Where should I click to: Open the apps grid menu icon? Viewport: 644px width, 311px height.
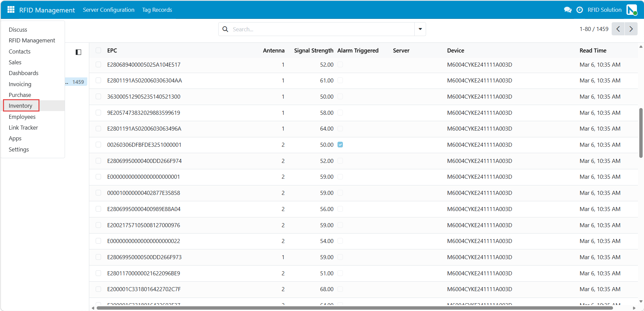coord(11,10)
